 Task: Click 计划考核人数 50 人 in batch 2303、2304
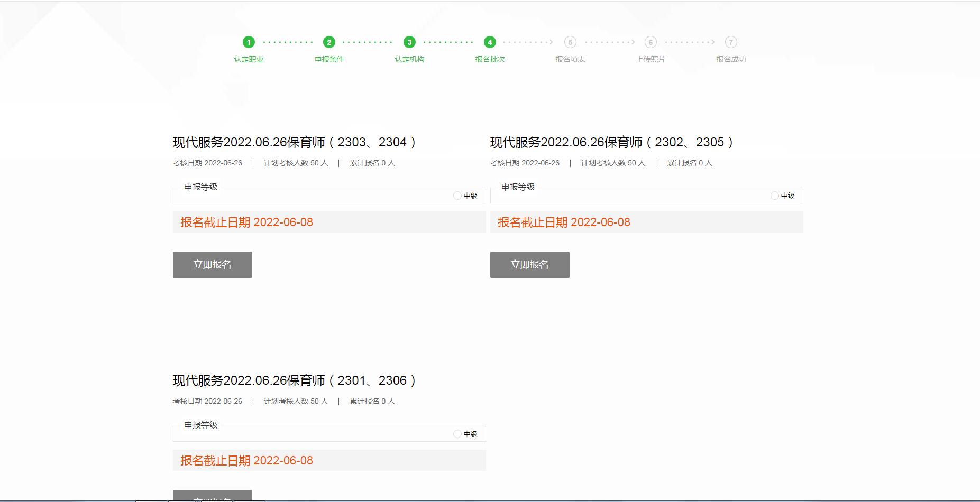click(x=296, y=163)
